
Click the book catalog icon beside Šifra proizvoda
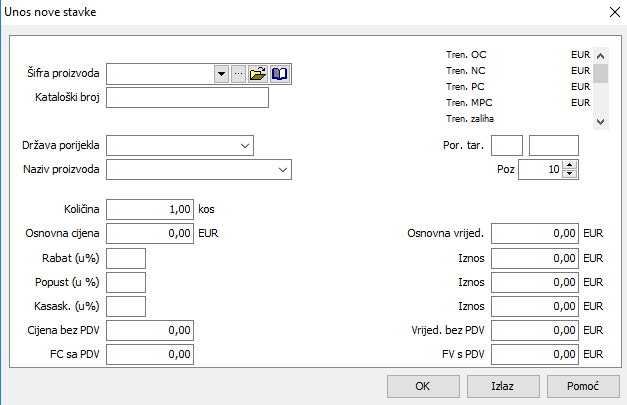[x=279, y=74]
